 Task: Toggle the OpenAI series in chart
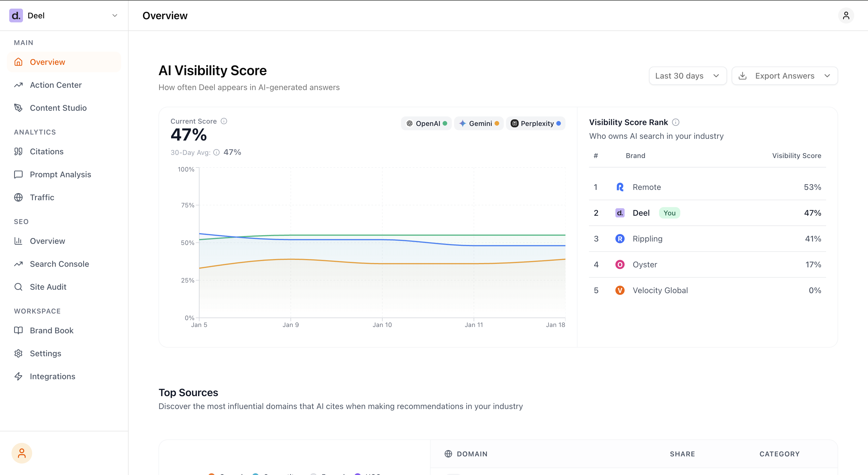[x=426, y=124]
